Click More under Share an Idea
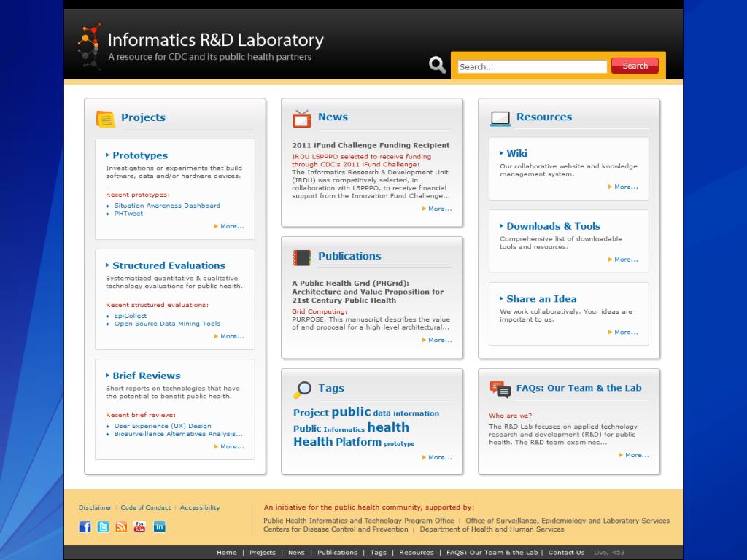This screenshot has width=747, height=560. tap(626, 332)
